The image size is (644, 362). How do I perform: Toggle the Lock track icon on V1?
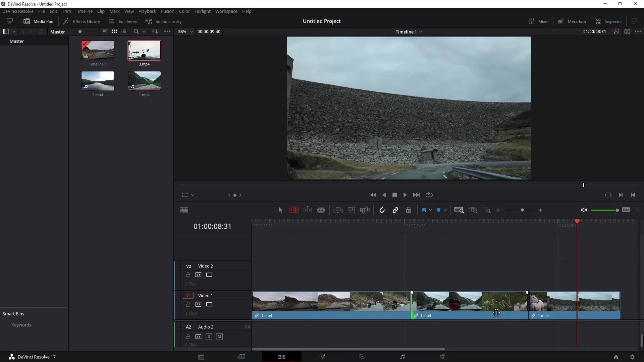pos(188,304)
